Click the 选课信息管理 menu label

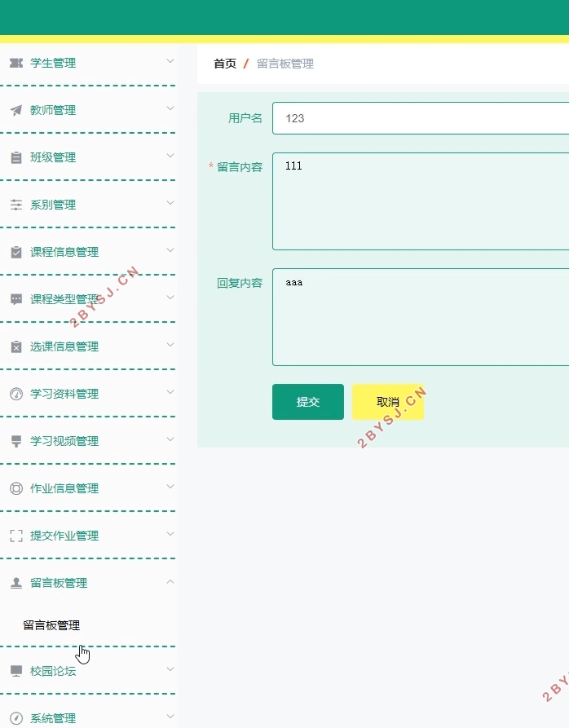tap(64, 346)
